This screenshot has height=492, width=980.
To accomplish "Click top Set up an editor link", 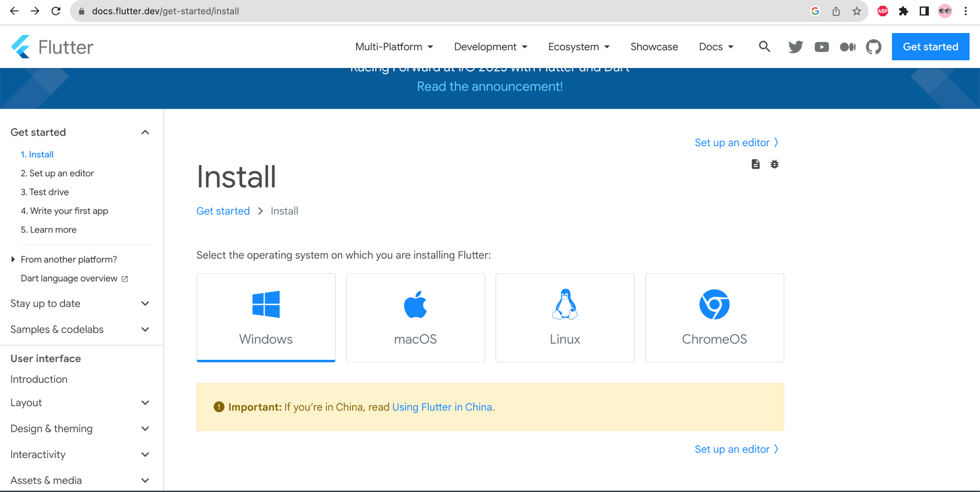I will click(x=736, y=143).
